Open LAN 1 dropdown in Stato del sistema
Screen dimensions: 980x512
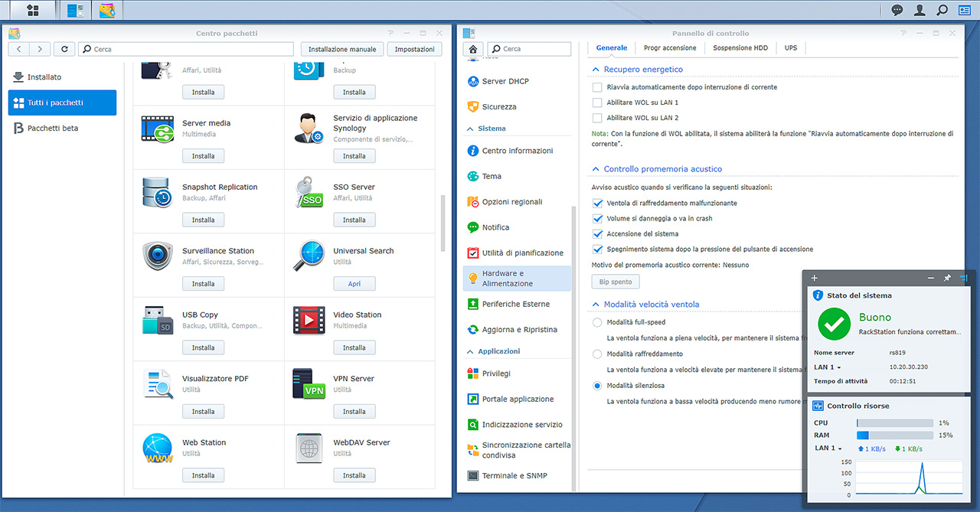pyautogui.click(x=828, y=367)
